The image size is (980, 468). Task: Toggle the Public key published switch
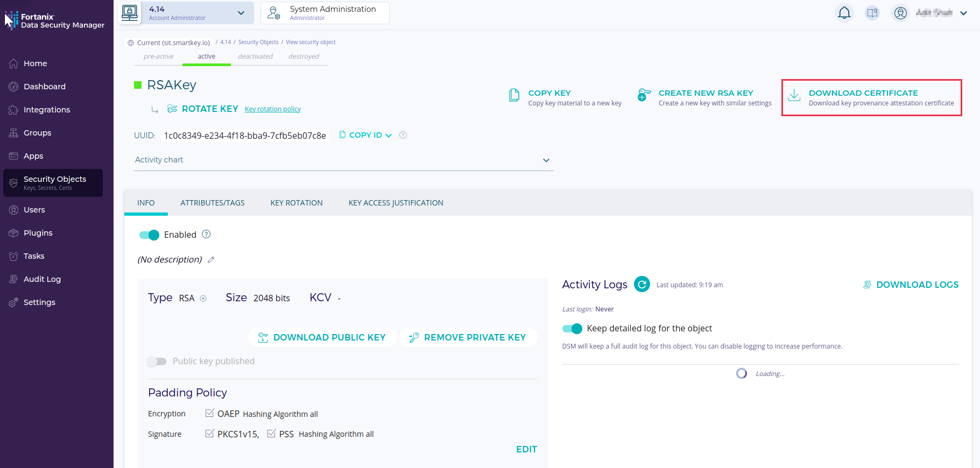[157, 361]
